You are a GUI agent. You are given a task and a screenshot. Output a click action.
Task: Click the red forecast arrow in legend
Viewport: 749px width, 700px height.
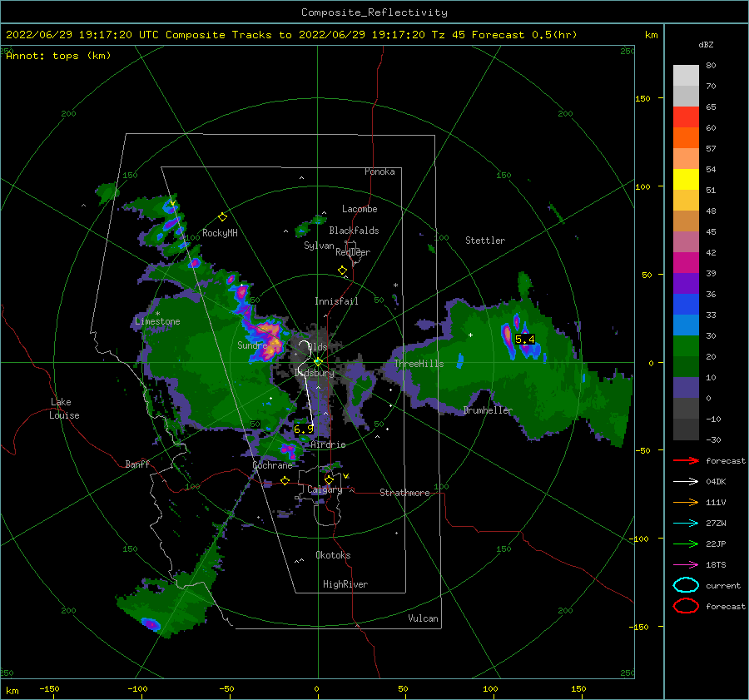[686, 460]
